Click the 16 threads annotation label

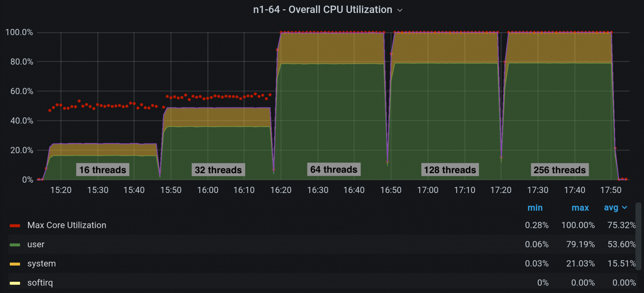103,170
